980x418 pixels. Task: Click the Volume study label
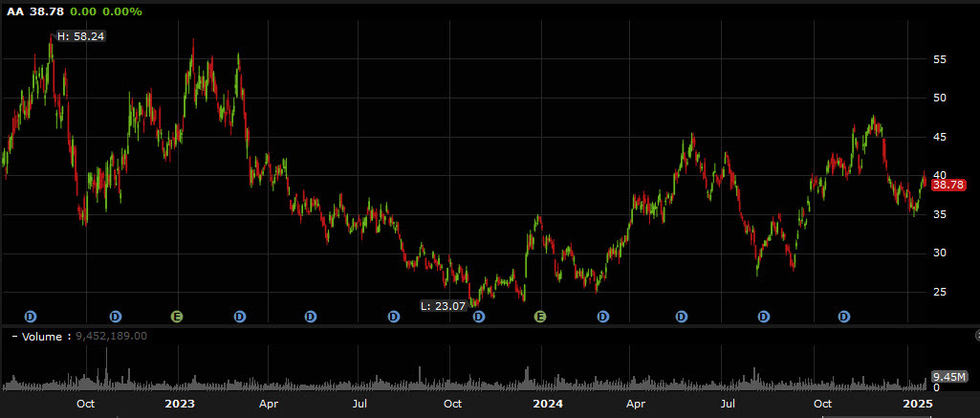pyautogui.click(x=42, y=336)
